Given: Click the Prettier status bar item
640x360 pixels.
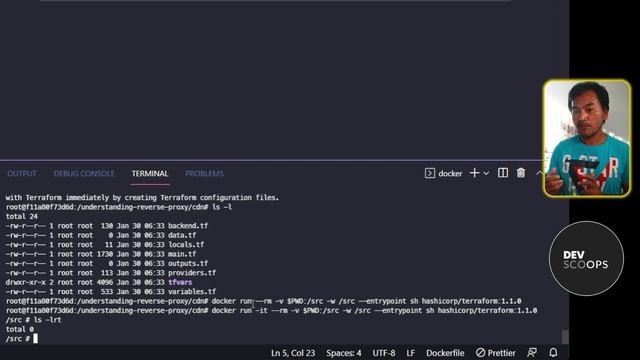Looking at the screenshot, I should (496, 353).
